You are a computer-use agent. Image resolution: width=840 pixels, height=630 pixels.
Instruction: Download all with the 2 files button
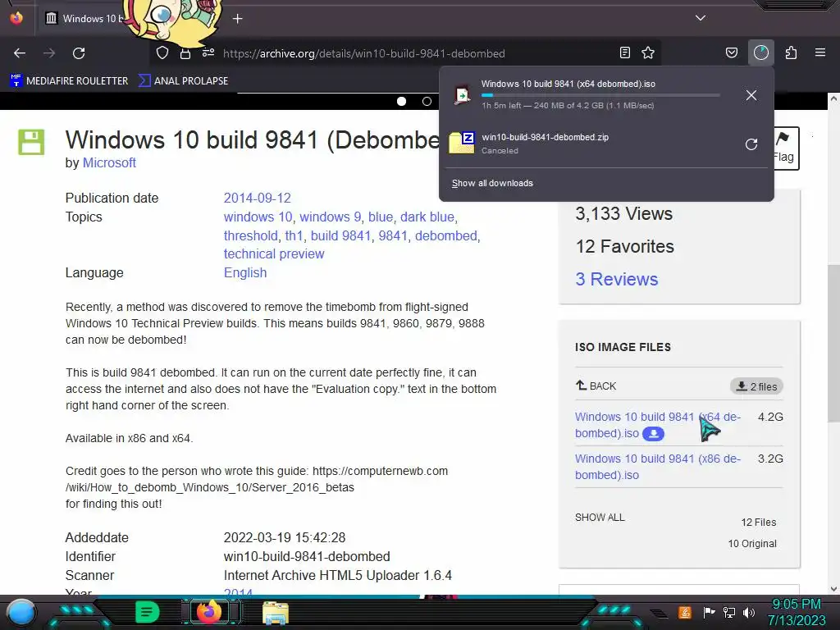pos(756,386)
